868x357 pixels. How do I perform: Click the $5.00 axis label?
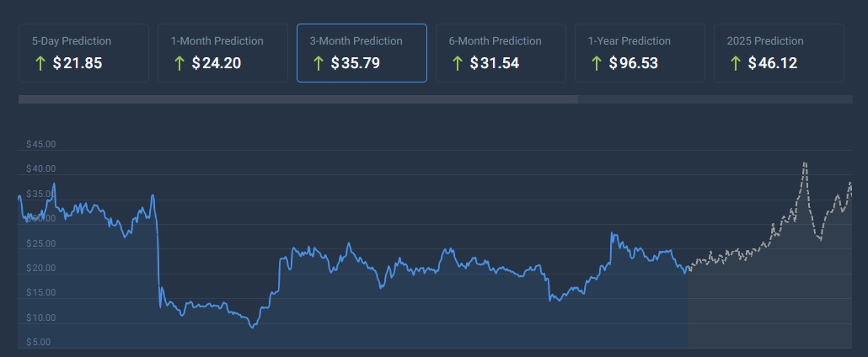coord(38,342)
